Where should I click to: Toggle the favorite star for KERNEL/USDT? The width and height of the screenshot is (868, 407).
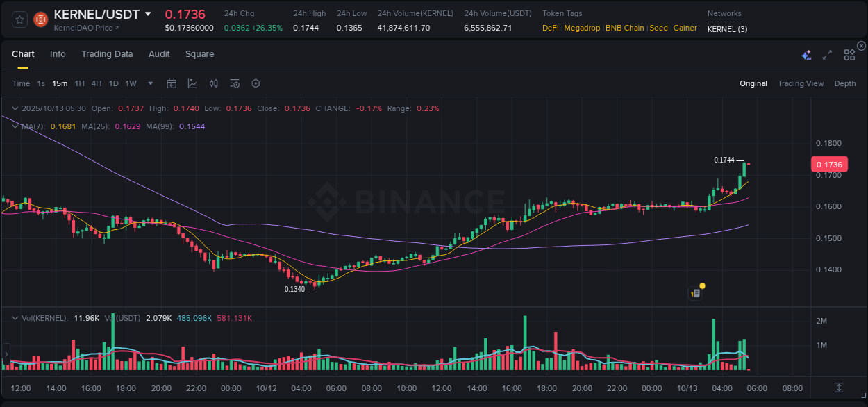(x=19, y=19)
